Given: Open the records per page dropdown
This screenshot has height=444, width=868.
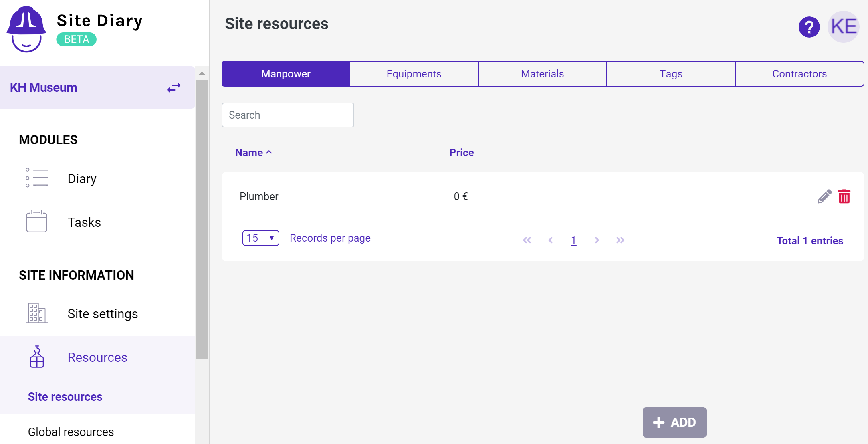Looking at the screenshot, I should tap(260, 238).
